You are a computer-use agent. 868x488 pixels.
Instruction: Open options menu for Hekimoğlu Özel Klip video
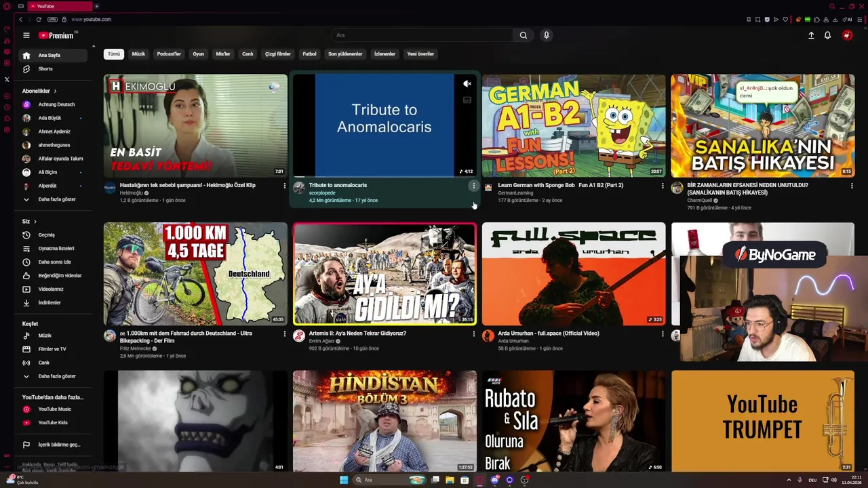[284, 186]
